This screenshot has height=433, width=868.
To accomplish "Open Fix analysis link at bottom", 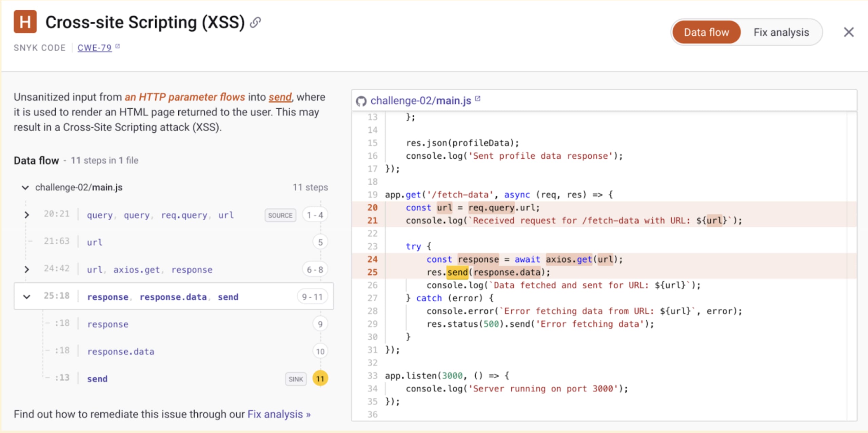I will tap(279, 414).
